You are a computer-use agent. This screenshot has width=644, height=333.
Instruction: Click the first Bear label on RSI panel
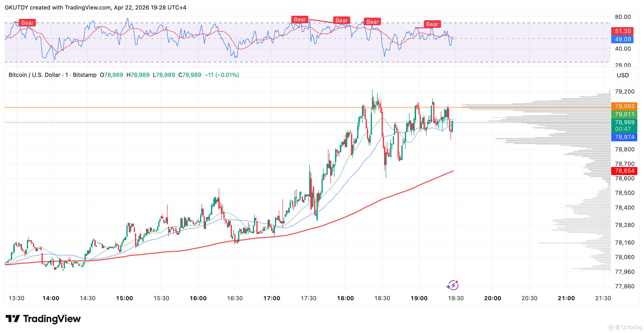[x=27, y=23]
